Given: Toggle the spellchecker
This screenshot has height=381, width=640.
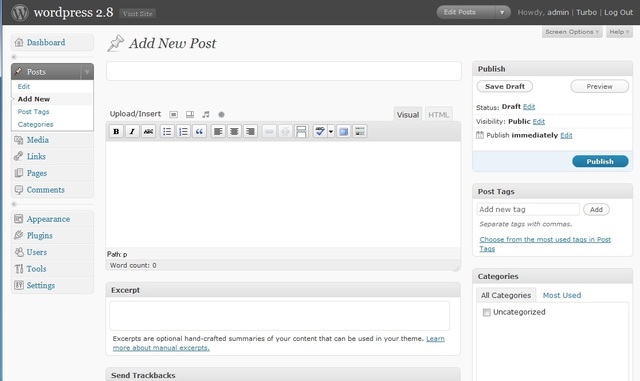Looking at the screenshot, I should (x=320, y=131).
